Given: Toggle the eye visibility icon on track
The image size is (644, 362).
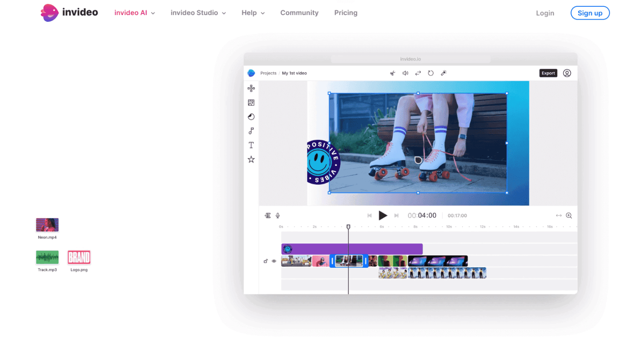Looking at the screenshot, I should click(274, 261).
